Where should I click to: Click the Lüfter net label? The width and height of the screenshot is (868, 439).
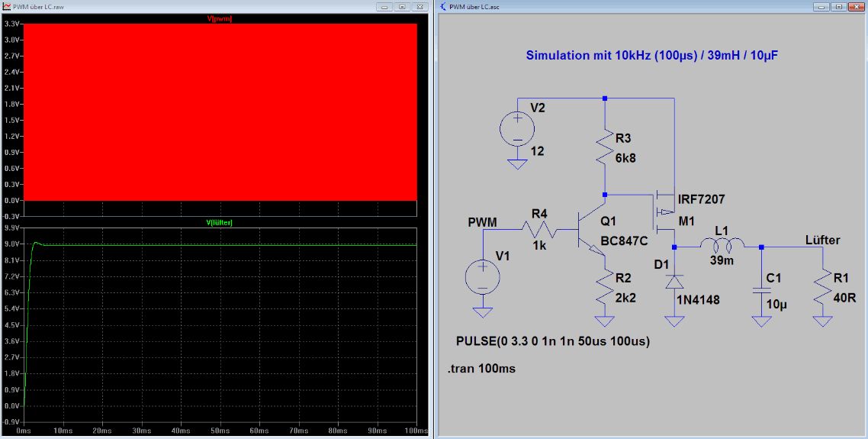(822, 240)
